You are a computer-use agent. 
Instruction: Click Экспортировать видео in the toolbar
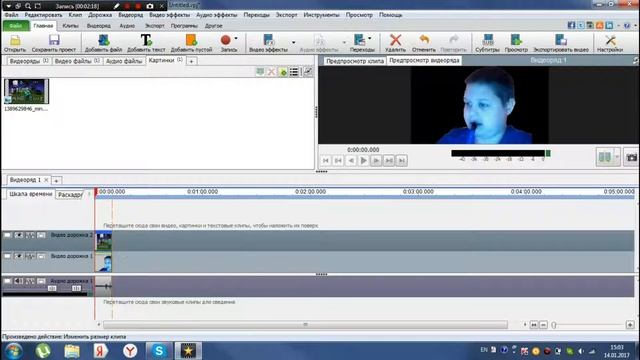pos(561,43)
